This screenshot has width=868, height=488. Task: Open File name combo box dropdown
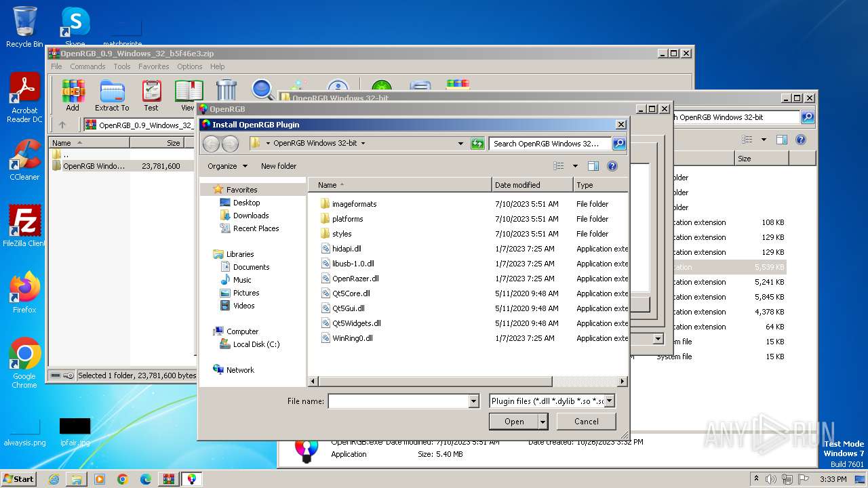tap(474, 401)
